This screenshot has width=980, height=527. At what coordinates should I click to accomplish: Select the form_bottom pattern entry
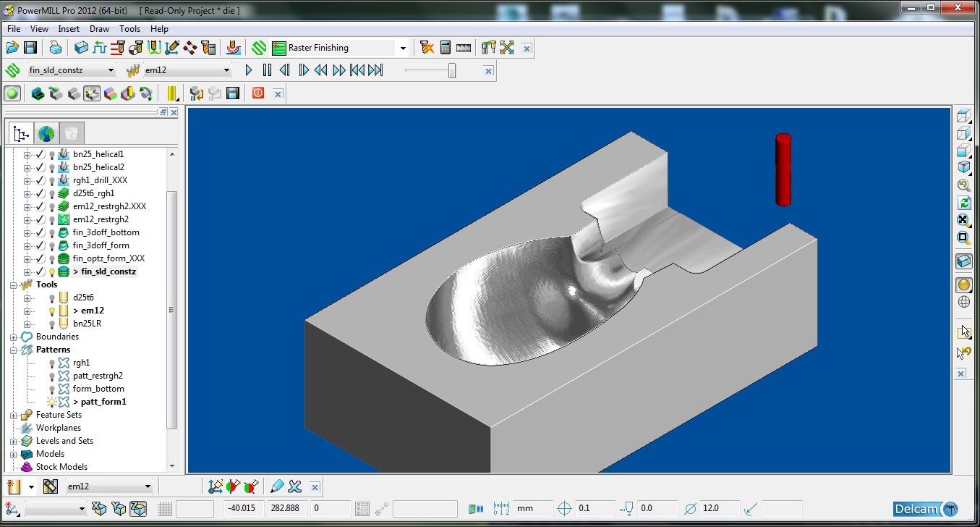[x=98, y=389]
